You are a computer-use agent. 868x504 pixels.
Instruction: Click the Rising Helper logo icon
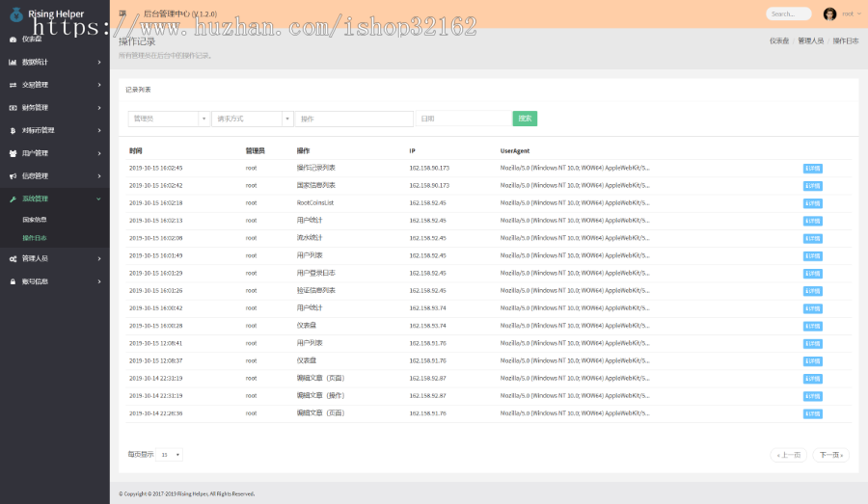(15, 14)
